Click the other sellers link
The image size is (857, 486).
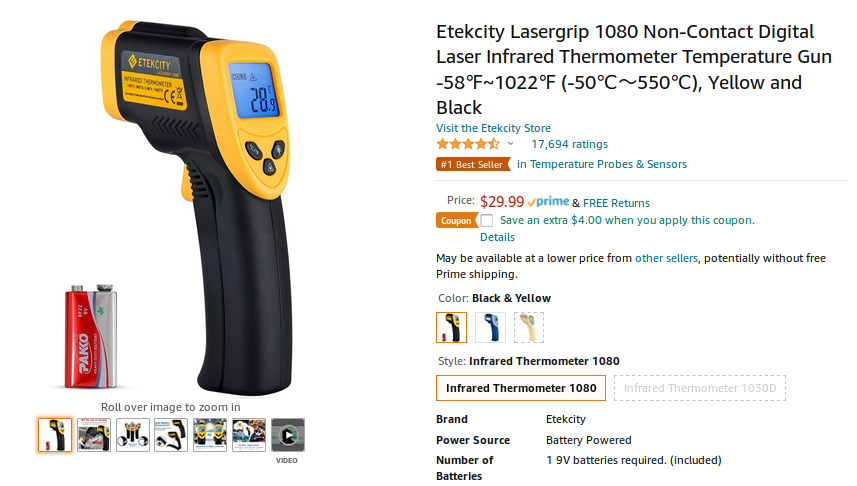point(666,258)
